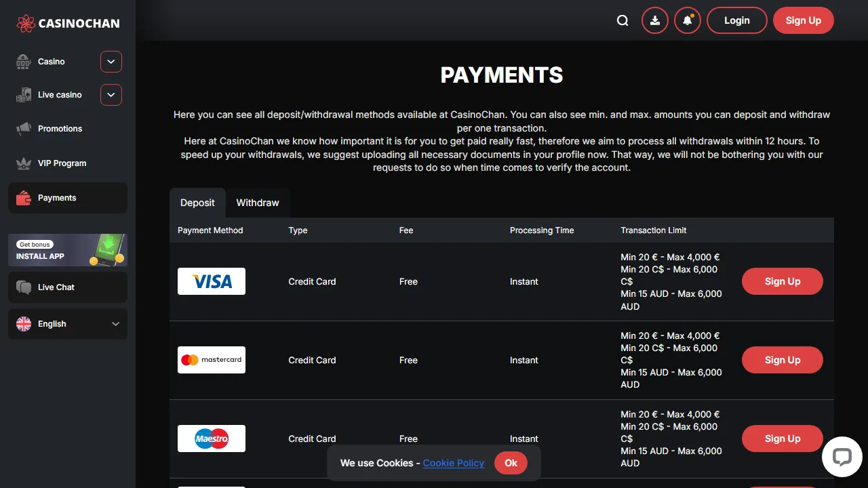Open the English language dropdown
This screenshot has width=868, height=488.
tap(68, 324)
